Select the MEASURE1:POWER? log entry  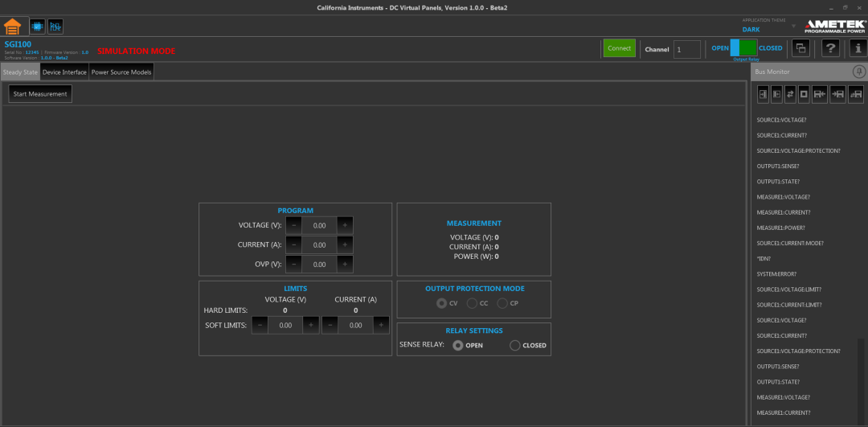point(780,228)
